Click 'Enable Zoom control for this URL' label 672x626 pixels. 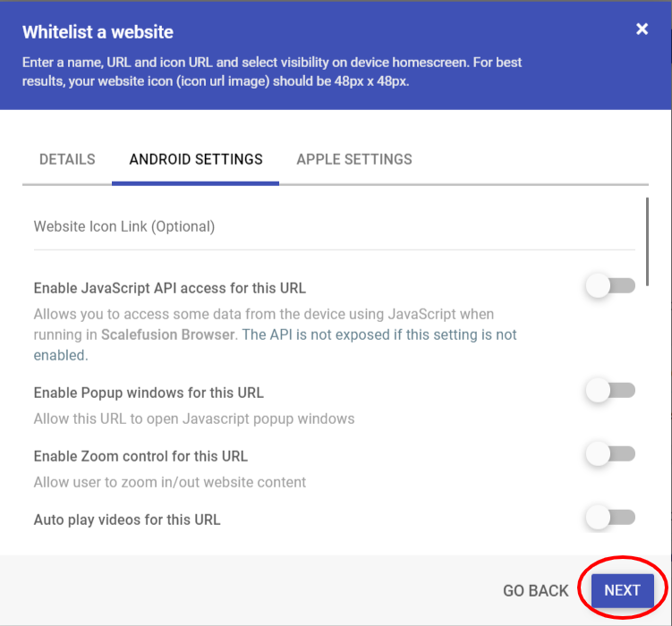pos(140,456)
